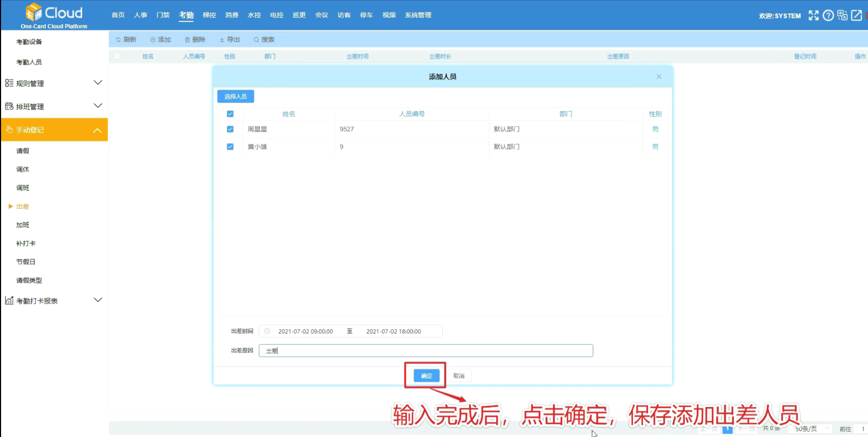Open the help question mark icon

click(x=828, y=15)
